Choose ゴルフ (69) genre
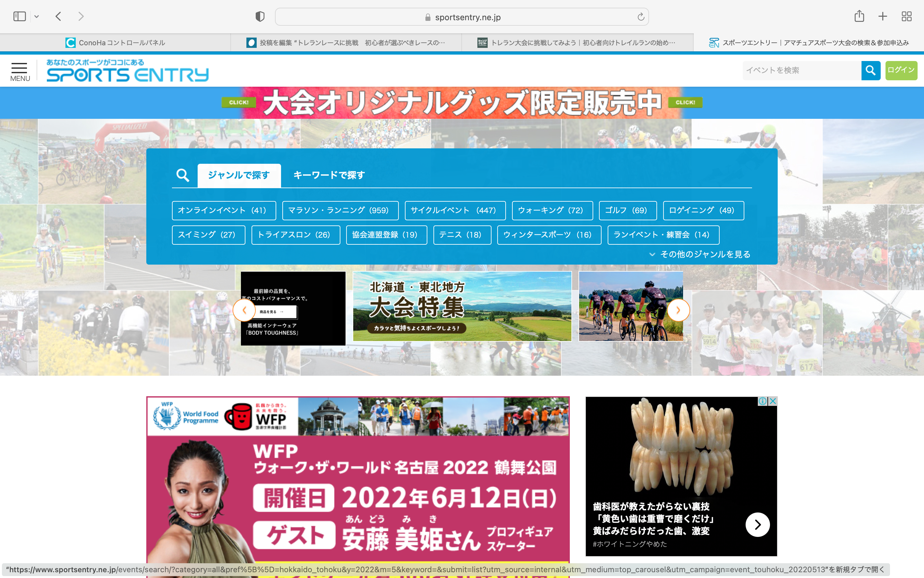 (628, 210)
